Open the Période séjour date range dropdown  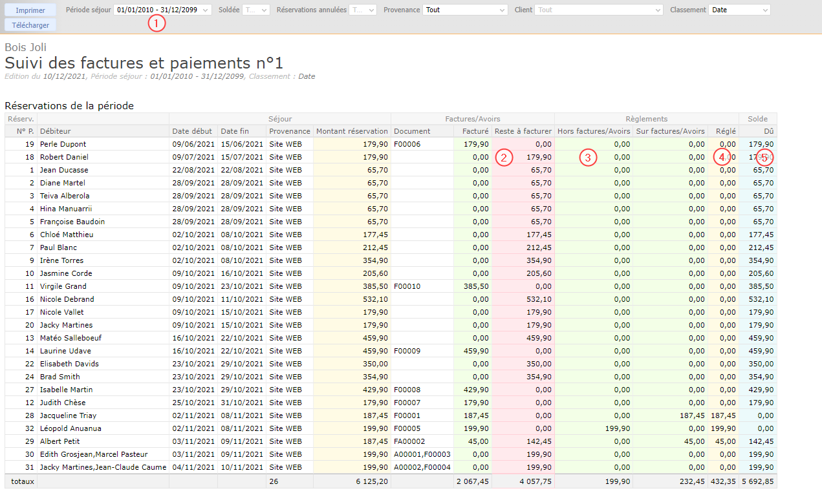162,10
